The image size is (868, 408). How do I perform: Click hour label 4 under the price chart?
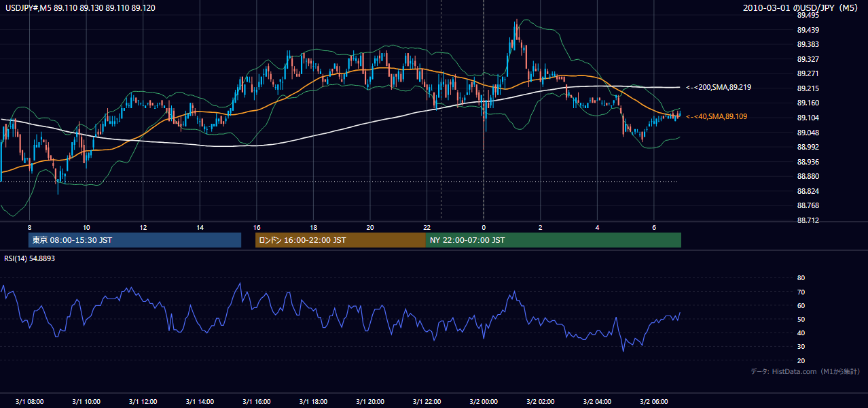point(597,227)
